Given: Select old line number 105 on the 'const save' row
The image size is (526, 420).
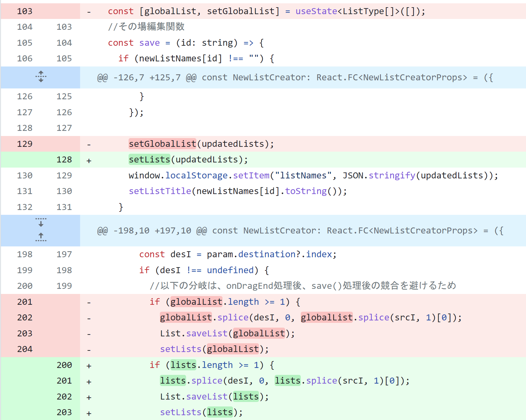Looking at the screenshot, I should click(x=25, y=43).
